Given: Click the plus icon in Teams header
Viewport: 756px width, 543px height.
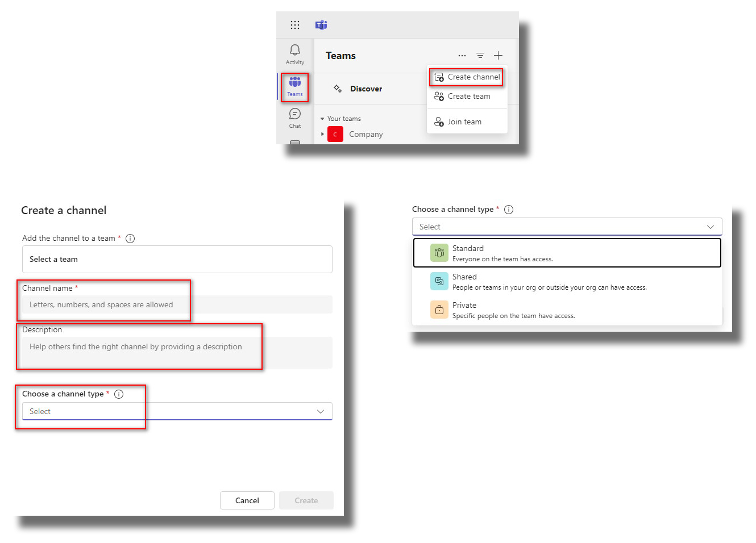Looking at the screenshot, I should [499, 56].
